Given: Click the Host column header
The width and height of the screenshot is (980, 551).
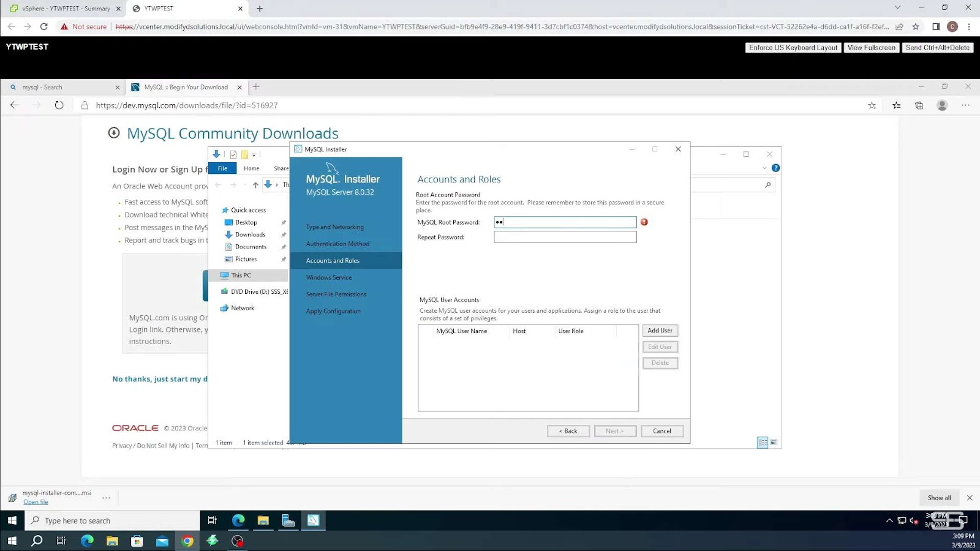Looking at the screenshot, I should coord(519,331).
